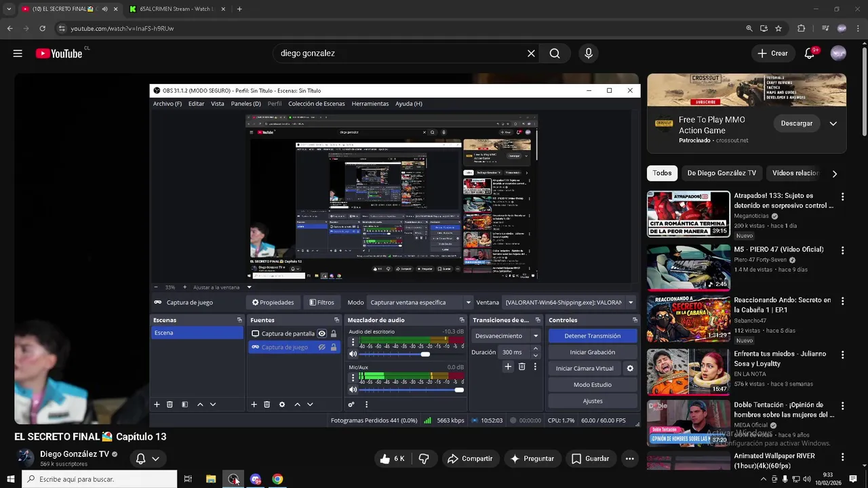Click the YouTube search input field

point(400,54)
